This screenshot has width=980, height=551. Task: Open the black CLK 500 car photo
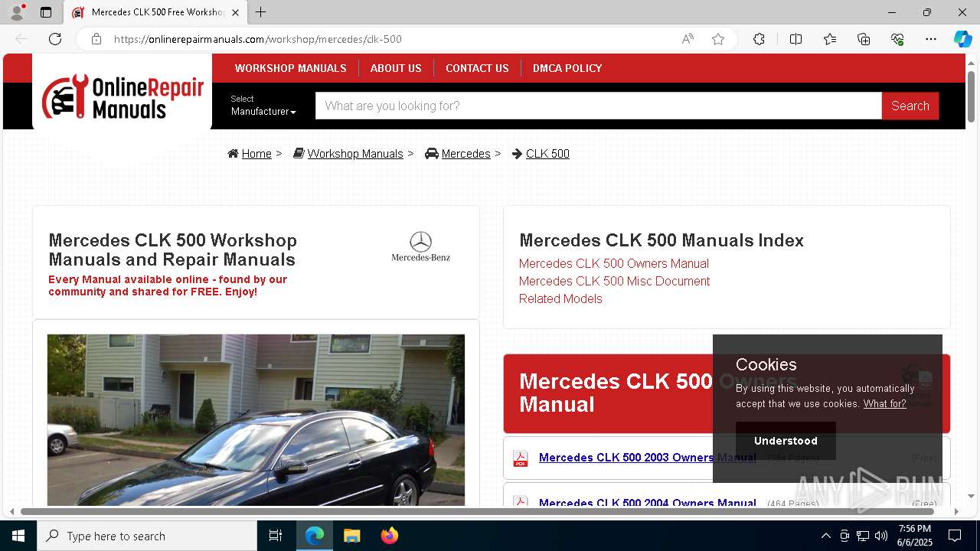point(256,419)
